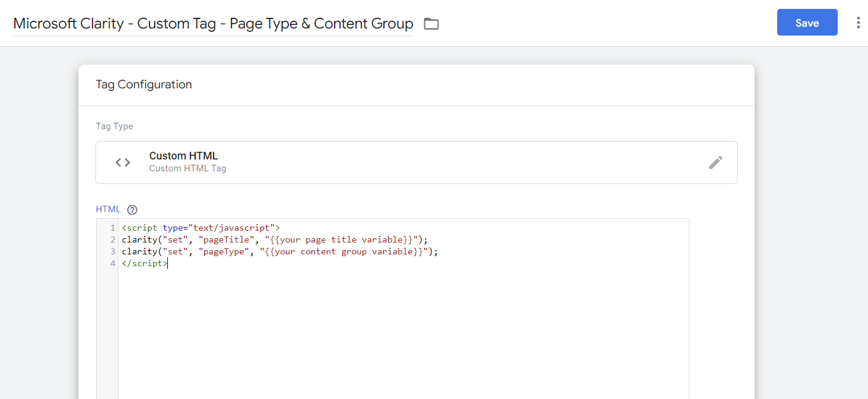Click line number 4 in the editor gutter

pos(112,263)
